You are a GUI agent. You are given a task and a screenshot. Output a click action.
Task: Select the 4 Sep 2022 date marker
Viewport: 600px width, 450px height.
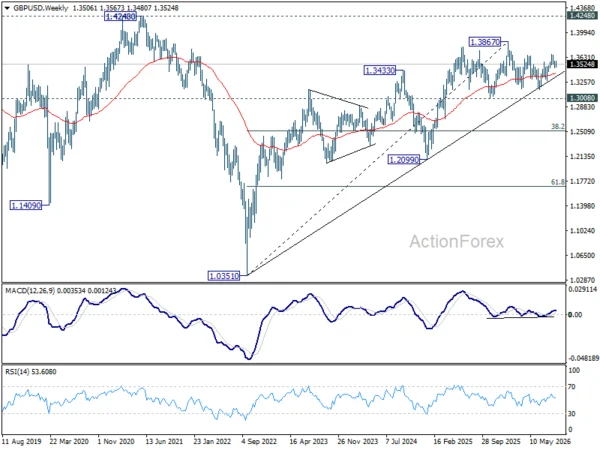(x=259, y=442)
